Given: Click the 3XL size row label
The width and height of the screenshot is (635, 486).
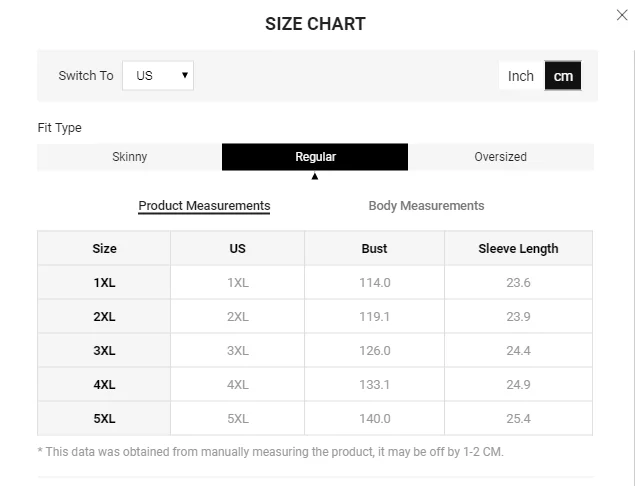Looking at the screenshot, I should (104, 351).
